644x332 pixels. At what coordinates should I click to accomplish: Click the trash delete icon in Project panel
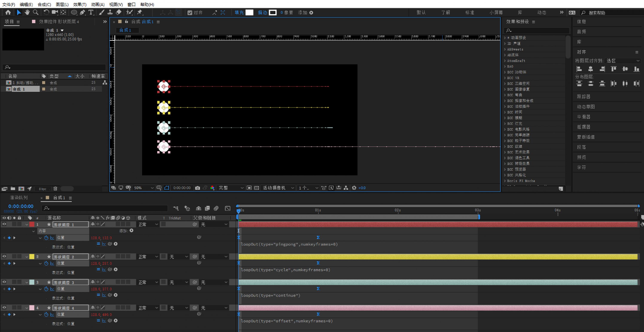[56, 188]
